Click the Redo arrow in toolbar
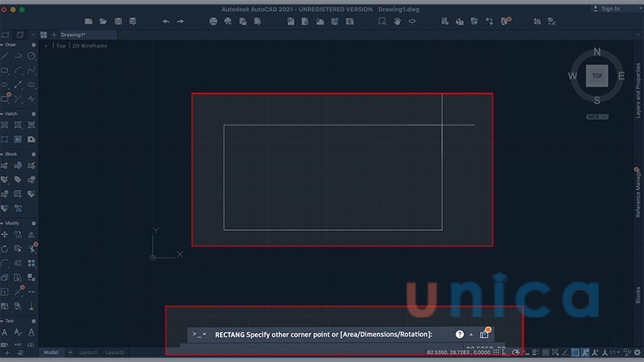 pyautogui.click(x=180, y=22)
